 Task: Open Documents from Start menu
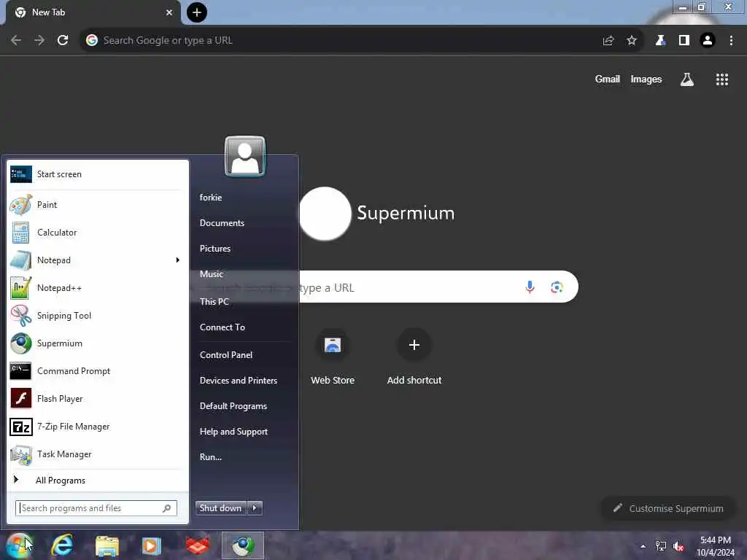[x=222, y=223]
